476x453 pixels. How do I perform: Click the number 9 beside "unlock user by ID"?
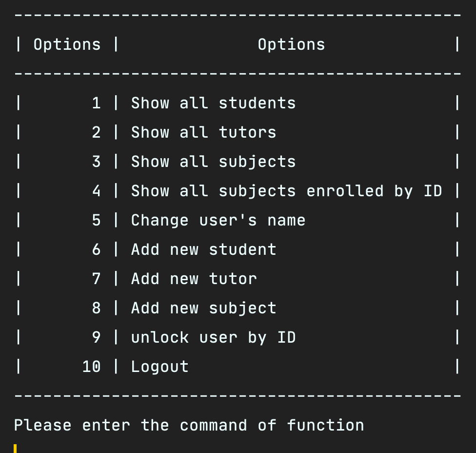pyautogui.click(x=96, y=337)
